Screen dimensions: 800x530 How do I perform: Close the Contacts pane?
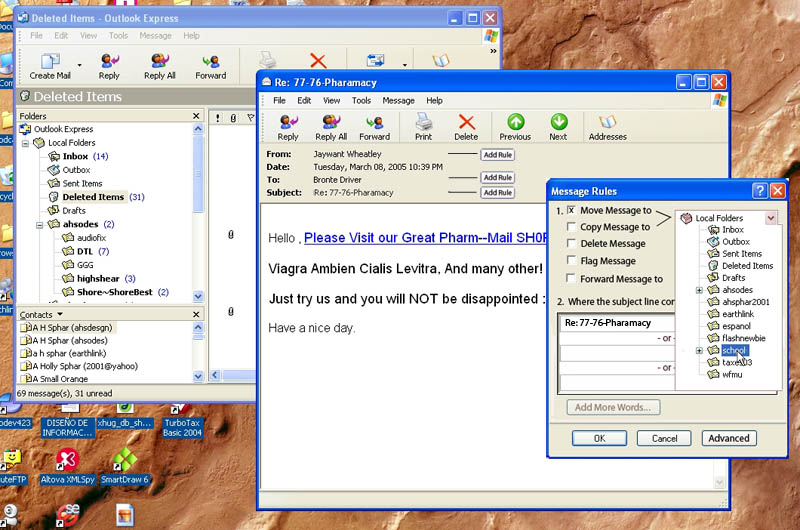pos(196,314)
